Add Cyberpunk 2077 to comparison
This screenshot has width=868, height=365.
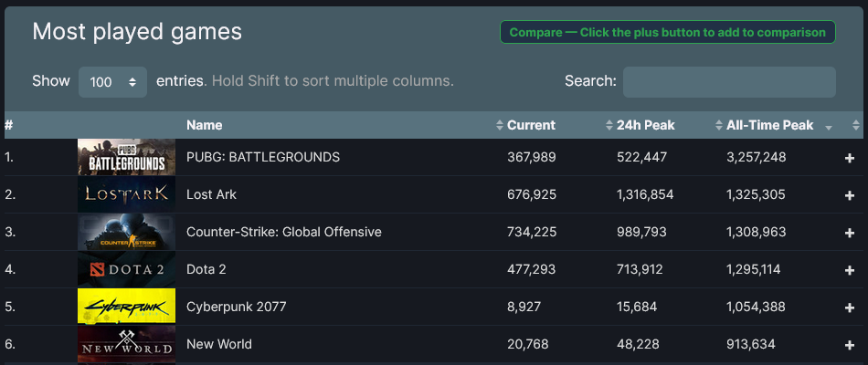coord(849,308)
